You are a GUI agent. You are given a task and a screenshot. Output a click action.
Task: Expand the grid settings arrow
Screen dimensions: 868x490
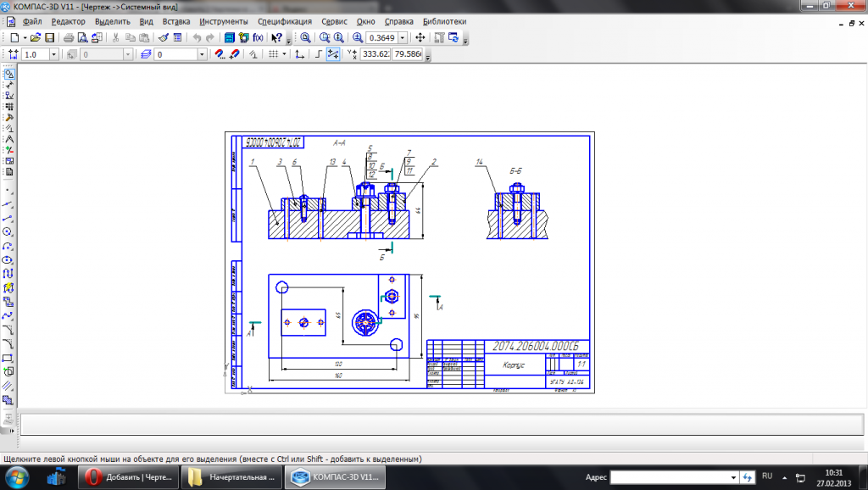(x=284, y=54)
